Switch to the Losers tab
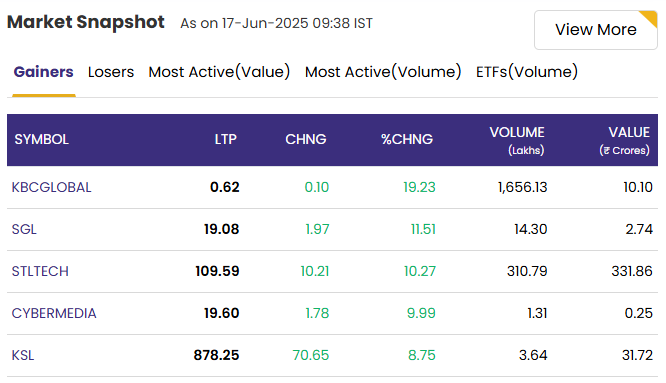Viewport: 666px width, 383px height. point(111,72)
